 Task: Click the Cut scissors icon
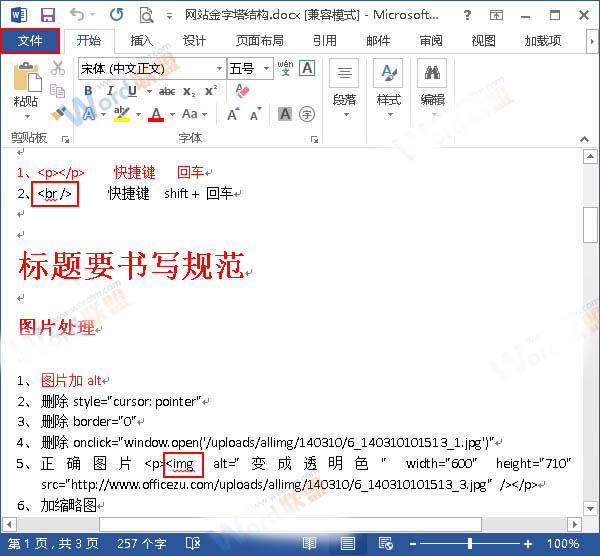[x=58, y=68]
